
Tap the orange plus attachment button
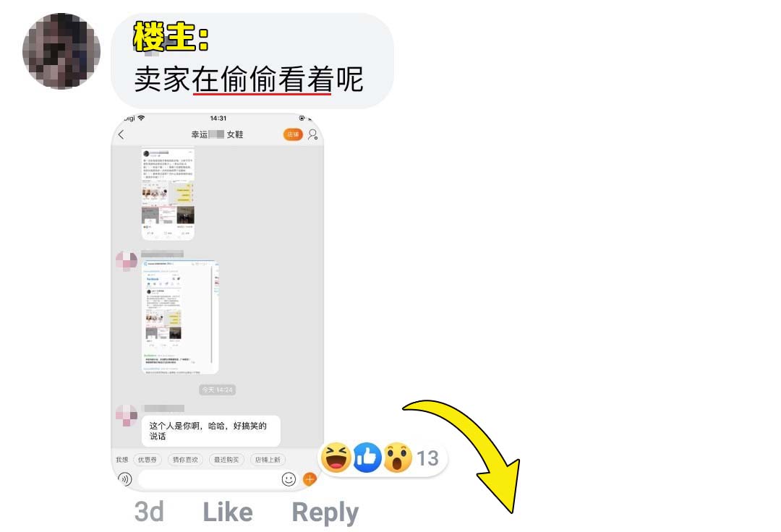[x=310, y=479]
